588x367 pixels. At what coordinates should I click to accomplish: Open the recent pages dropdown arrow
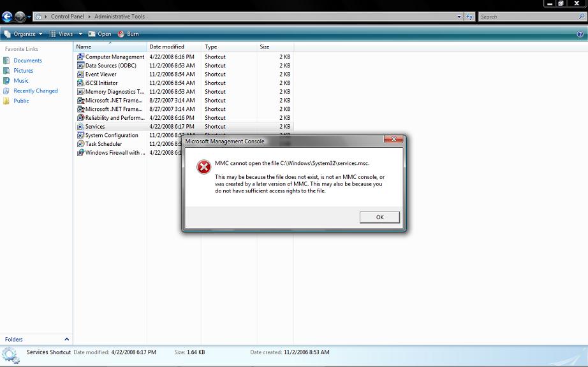pos(29,17)
